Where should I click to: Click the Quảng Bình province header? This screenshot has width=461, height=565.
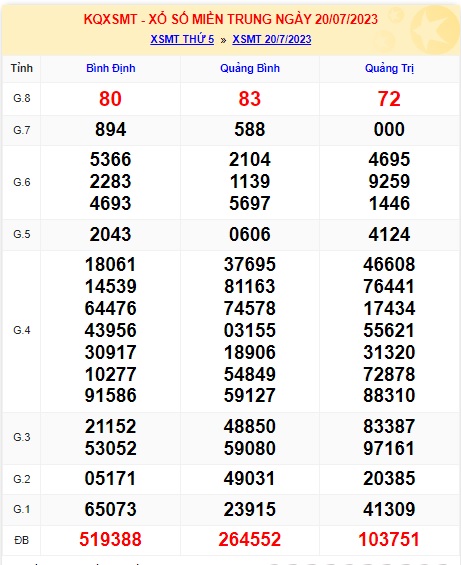(x=250, y=68)
